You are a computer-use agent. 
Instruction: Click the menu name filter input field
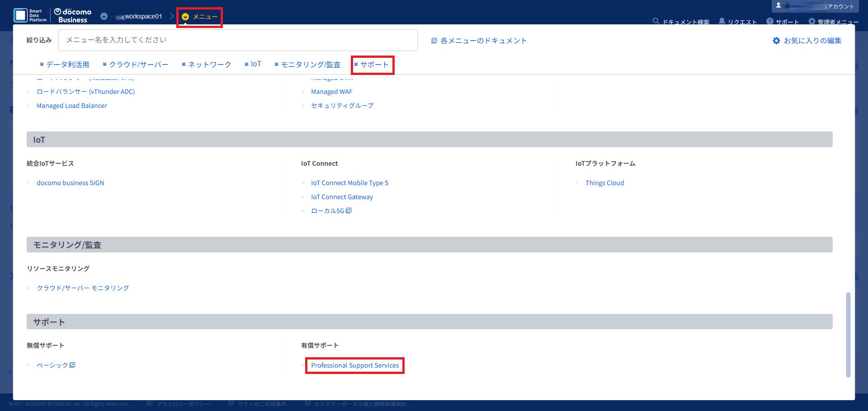click(x=238, y=40)
